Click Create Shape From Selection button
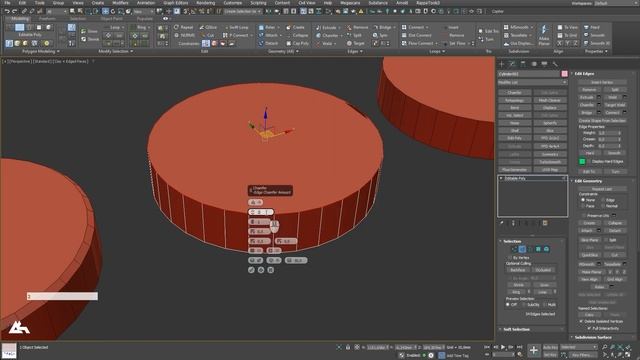 coord(602,120)
